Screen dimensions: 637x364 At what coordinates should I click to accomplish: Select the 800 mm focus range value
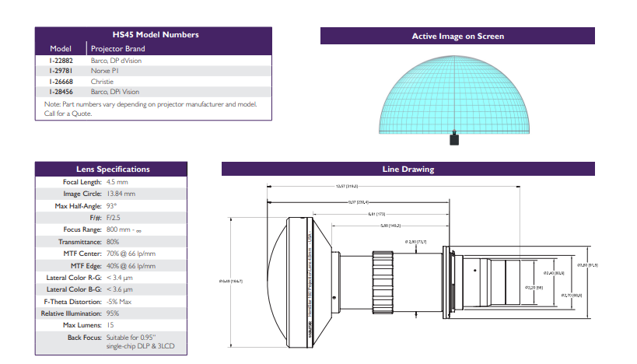(x=124, y=229)
